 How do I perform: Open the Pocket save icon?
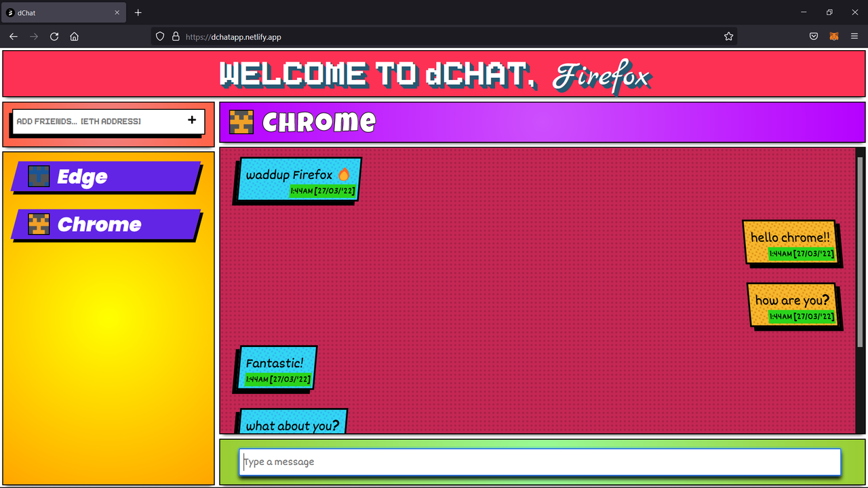pyautogui.click(x=814, y=37)
